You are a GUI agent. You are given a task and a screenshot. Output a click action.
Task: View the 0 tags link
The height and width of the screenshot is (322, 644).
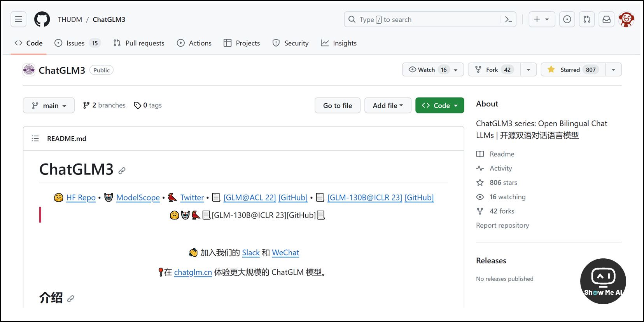coord(148,105)
